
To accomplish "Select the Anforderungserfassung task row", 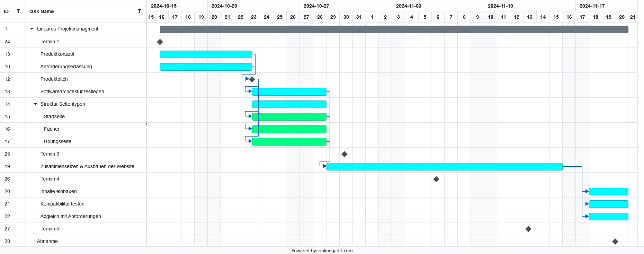I will pyautogui.click(x=66, y=67).
